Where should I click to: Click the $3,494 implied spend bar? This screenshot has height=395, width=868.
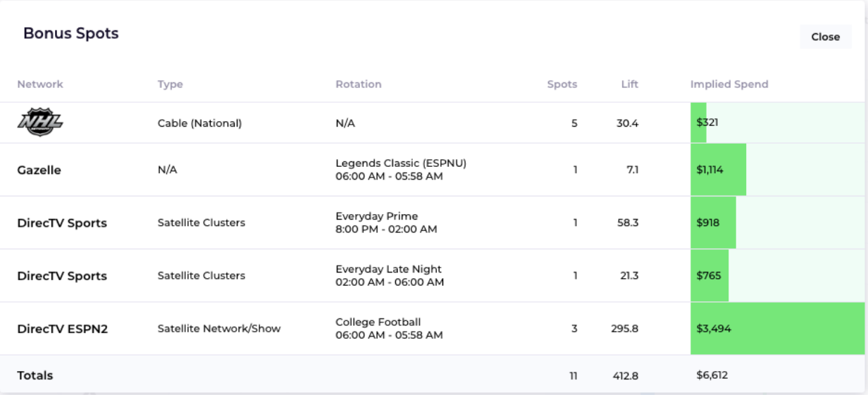(777, 329)
